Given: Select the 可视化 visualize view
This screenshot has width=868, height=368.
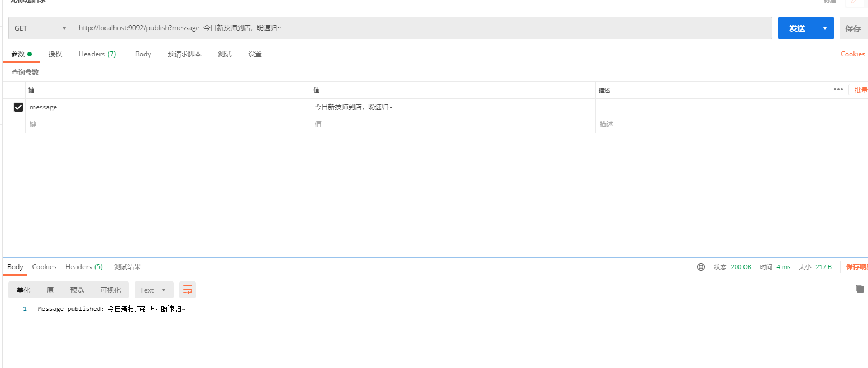Looking at the screenshot, I should coord(111,290).
